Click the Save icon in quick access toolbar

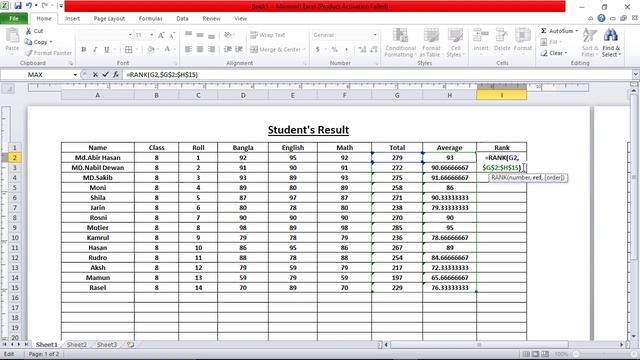[x=18, y=6]
